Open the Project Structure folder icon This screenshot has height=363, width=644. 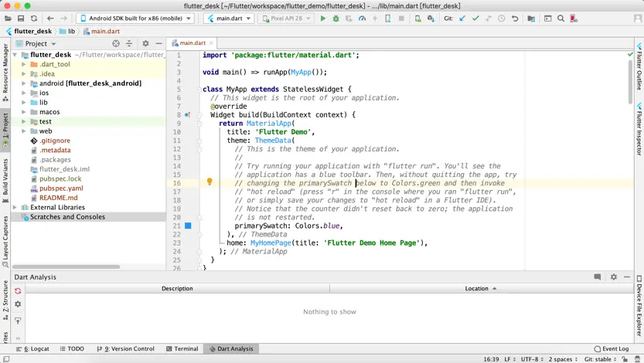[531, 19]
